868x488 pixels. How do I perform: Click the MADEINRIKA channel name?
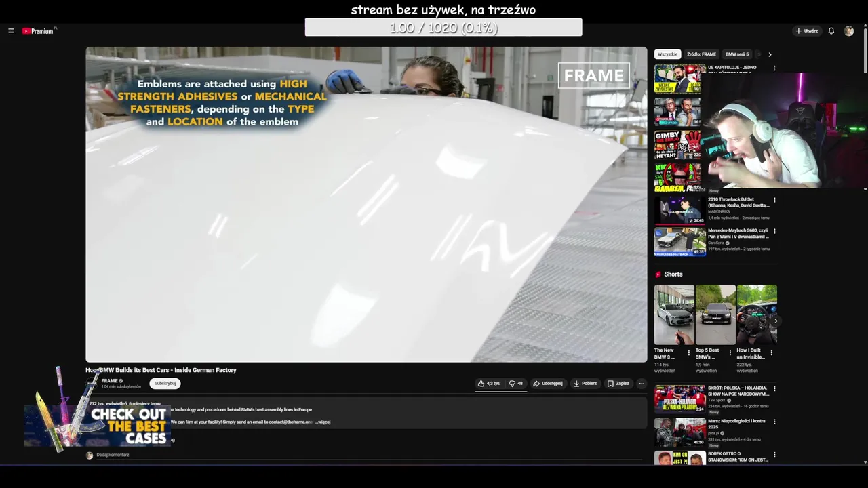(x=719, y=211)
